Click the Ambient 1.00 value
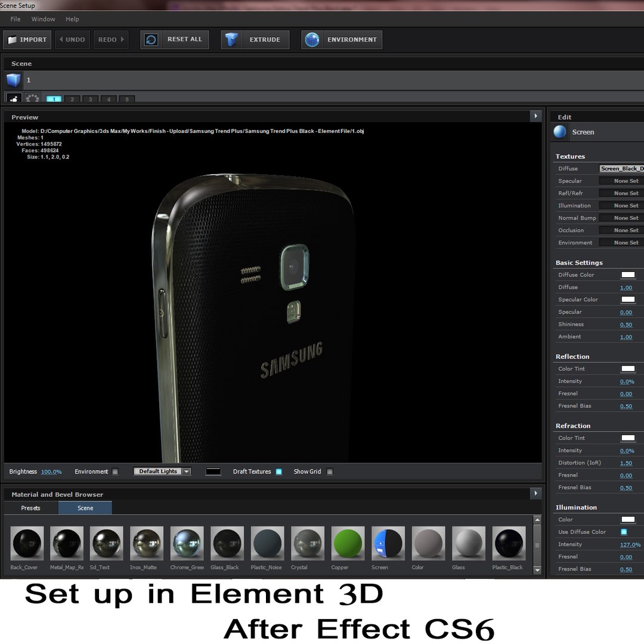Viewport: 644px width, 644px height. click(626, 337)
